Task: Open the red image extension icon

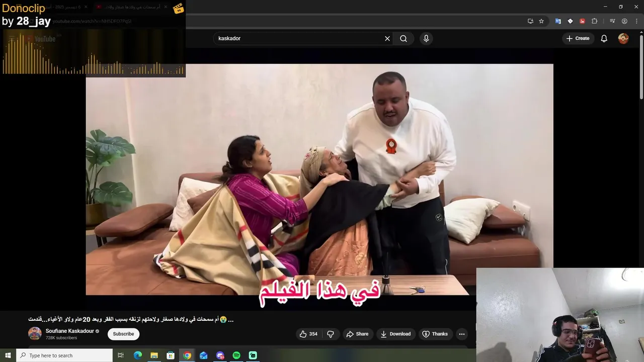Action: (x=582, y=21)
